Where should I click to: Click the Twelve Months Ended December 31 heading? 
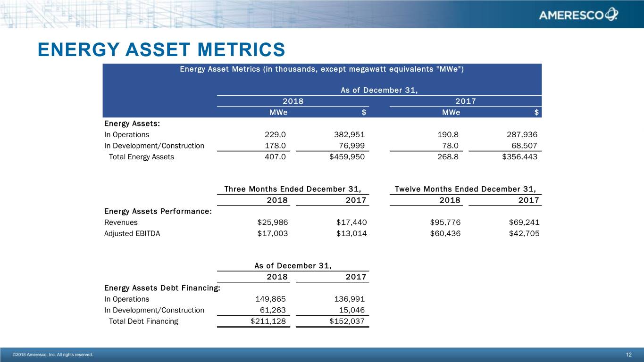coord(465,189)
